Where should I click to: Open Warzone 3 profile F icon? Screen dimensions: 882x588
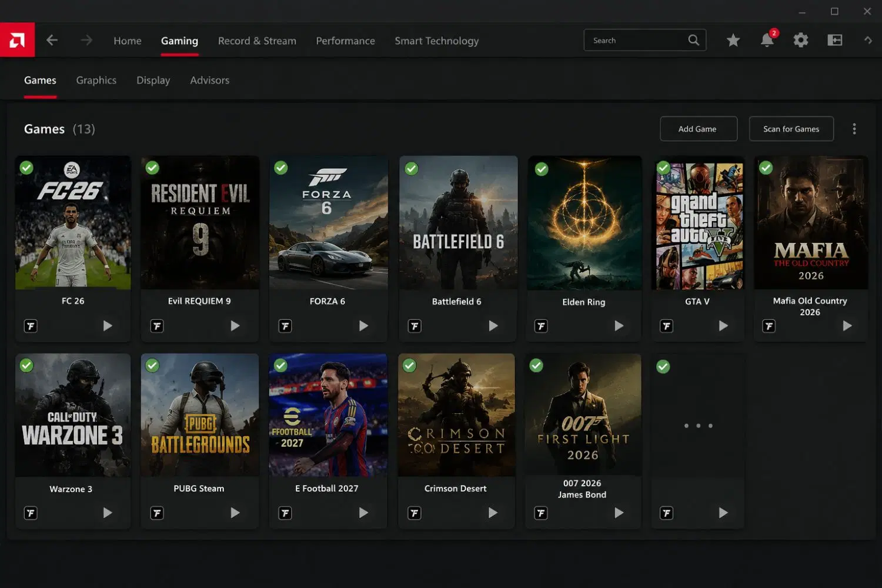[x=31, y=513]
